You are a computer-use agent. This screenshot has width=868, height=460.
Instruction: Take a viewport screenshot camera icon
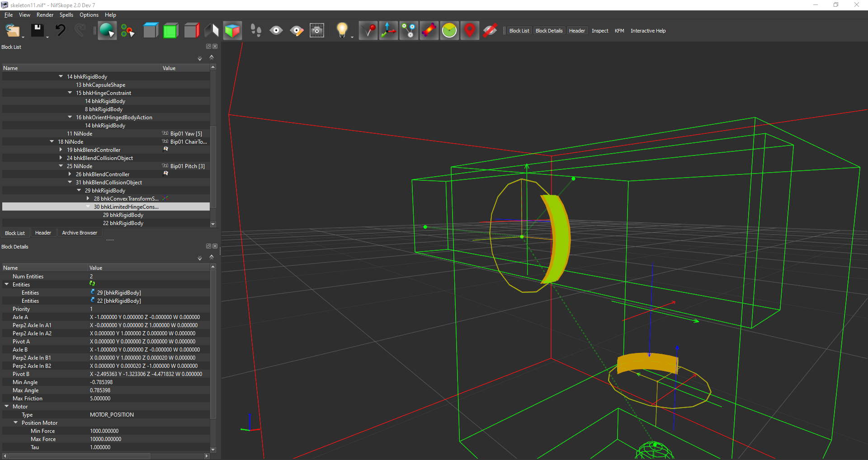317,31
